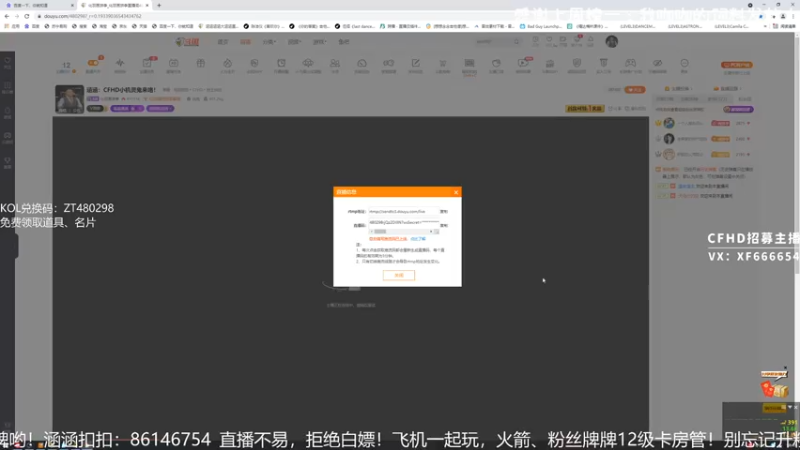The height and width of the screenshot is (450, 800).
Task: Open the user avatar in header
Action: (612, 41)
